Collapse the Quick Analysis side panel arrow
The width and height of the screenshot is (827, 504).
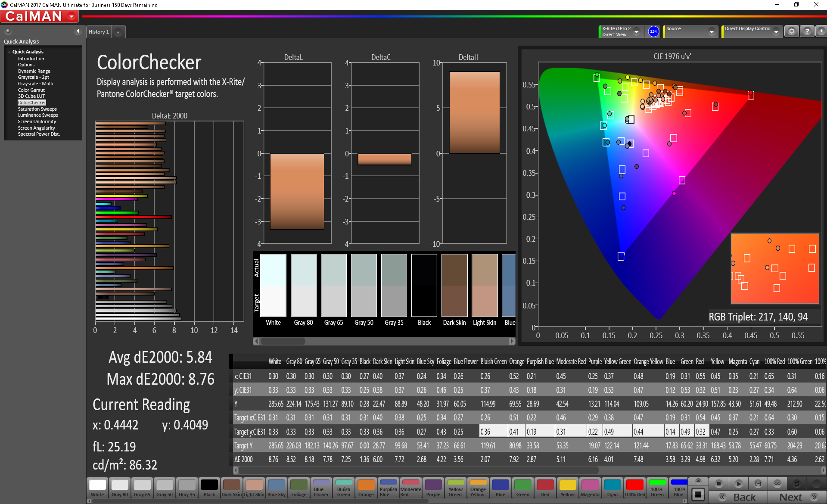pyautogui.click(x=78, y=31)
